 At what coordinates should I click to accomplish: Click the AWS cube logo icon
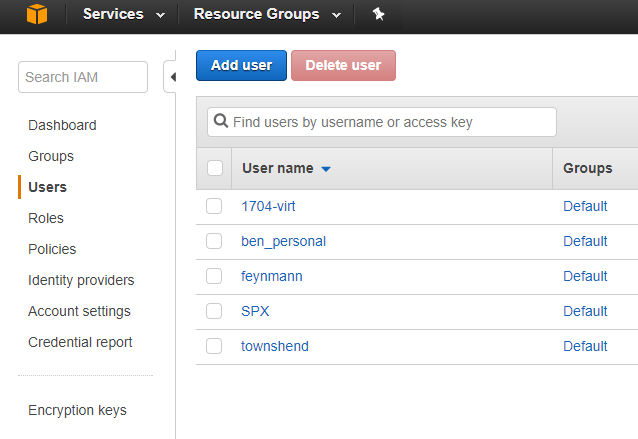[x=37, y=14]
